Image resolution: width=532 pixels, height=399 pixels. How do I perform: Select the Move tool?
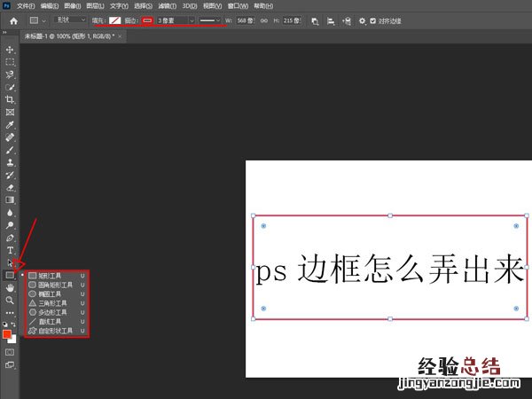[x=11, y=50]
